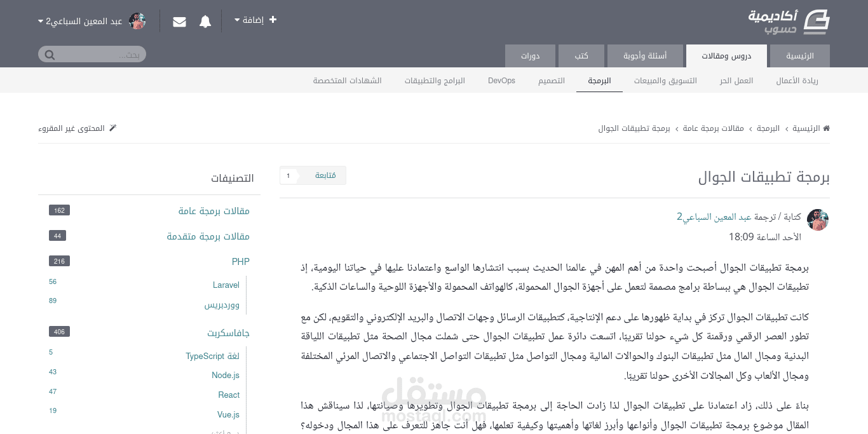Click البرمجة in the breadcrumb
868x434 pixels.
(768, 128)
